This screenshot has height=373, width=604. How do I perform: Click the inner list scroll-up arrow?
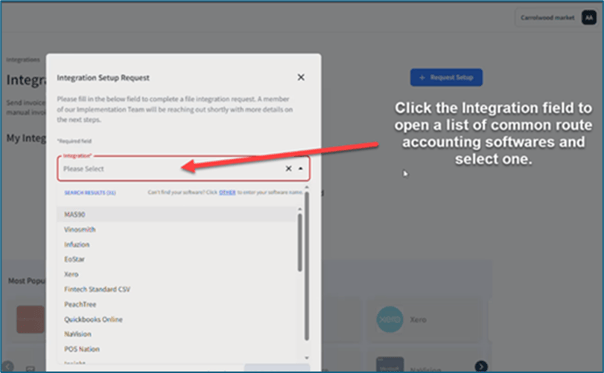(x=300, y=209)
